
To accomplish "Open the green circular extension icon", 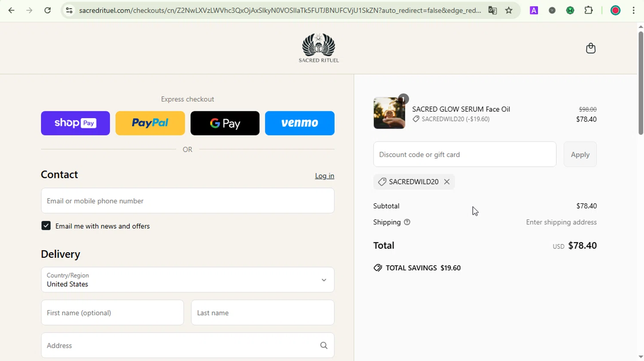I will coord(570,10).
